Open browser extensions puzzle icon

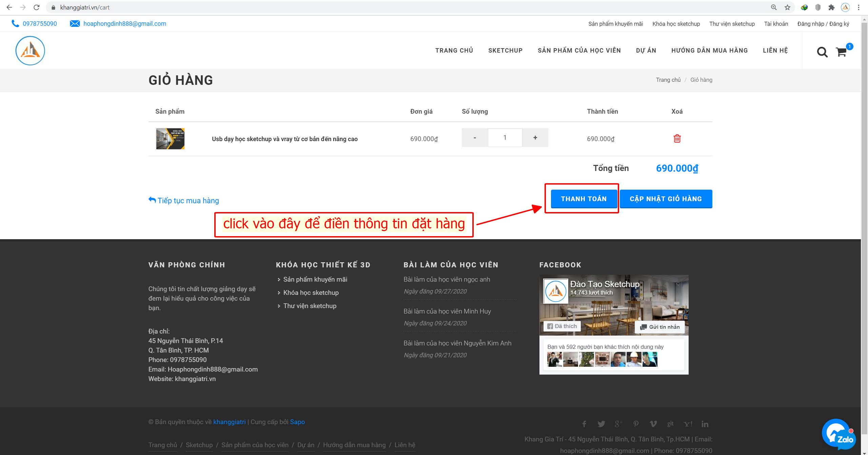(x=831, y=7)
